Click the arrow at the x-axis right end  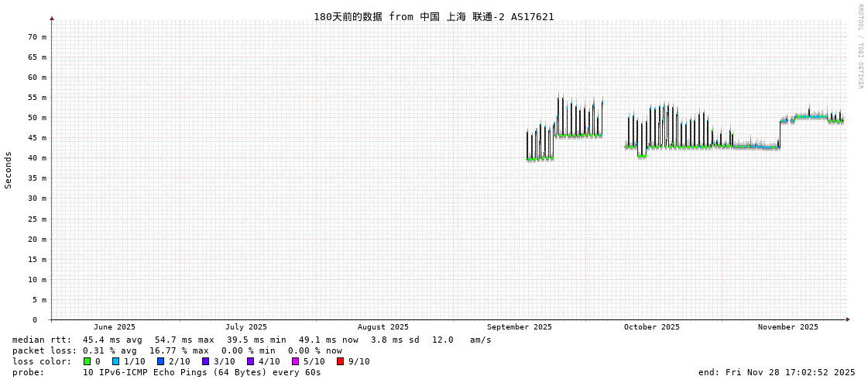point(848,319)
